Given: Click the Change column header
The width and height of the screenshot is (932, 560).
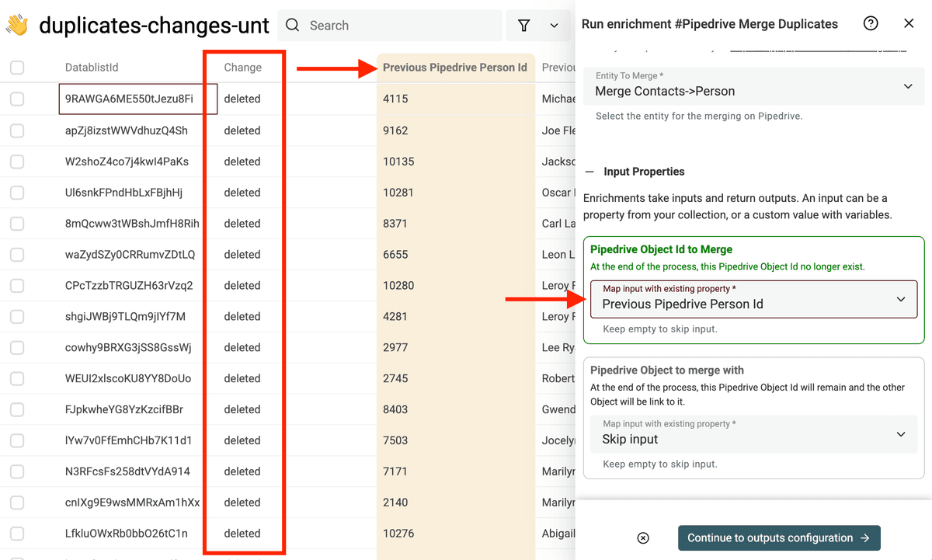Looking at the screenshot, I should 243,68.
